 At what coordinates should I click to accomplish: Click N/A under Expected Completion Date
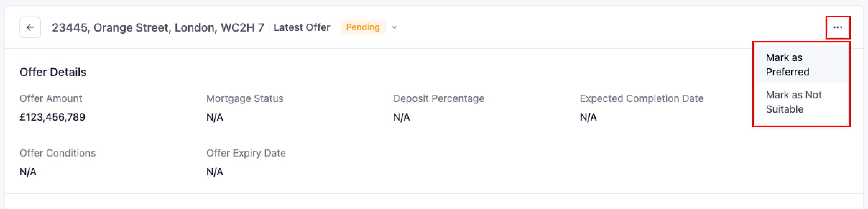click(x=588, y=117)
